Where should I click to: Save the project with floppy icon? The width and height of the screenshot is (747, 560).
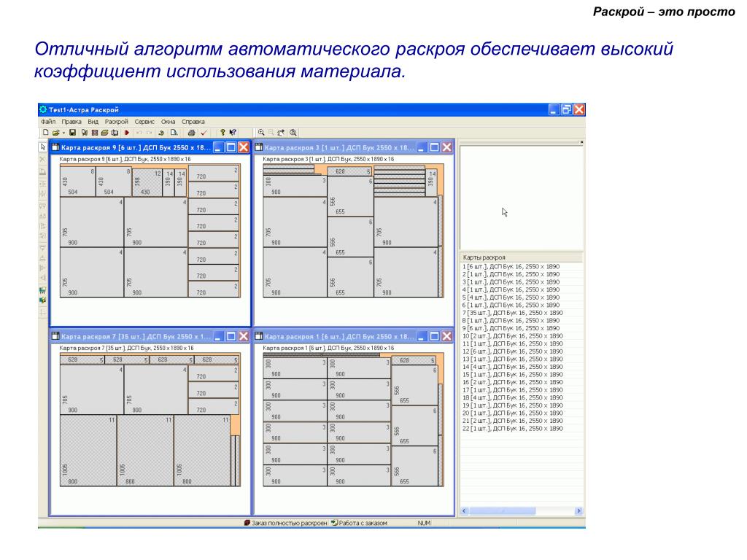(x=72, y=133)
